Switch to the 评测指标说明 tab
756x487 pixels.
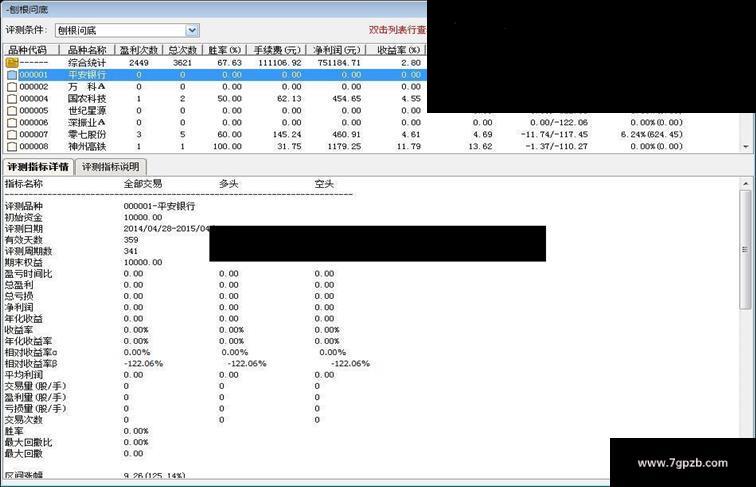click(110, 167)
